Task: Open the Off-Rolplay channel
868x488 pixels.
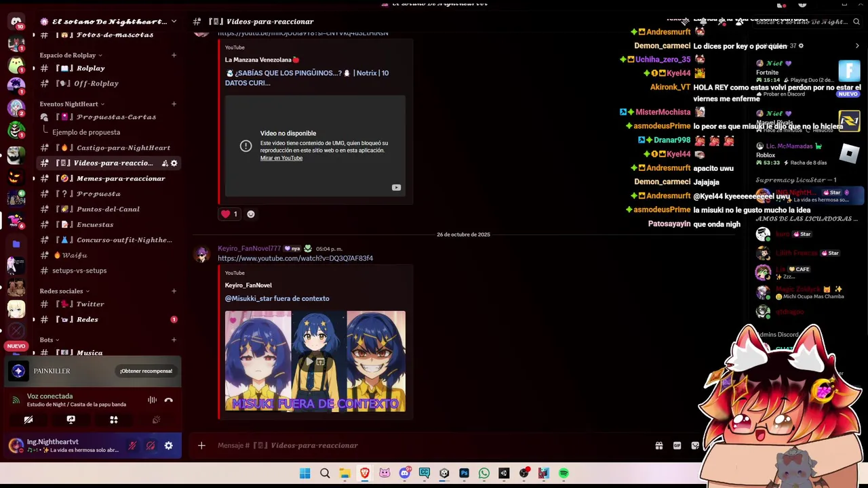Action: point(108,83)
